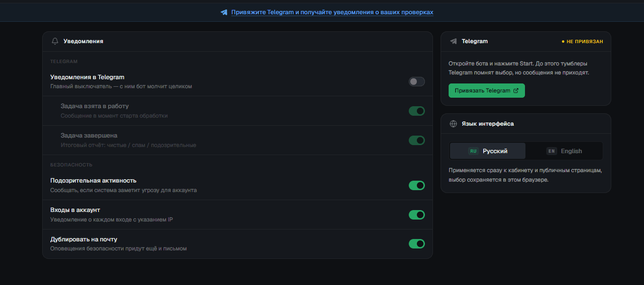Click the TELEGRAM section label
Screen dimensions: 644x285
tap(64, 62)
